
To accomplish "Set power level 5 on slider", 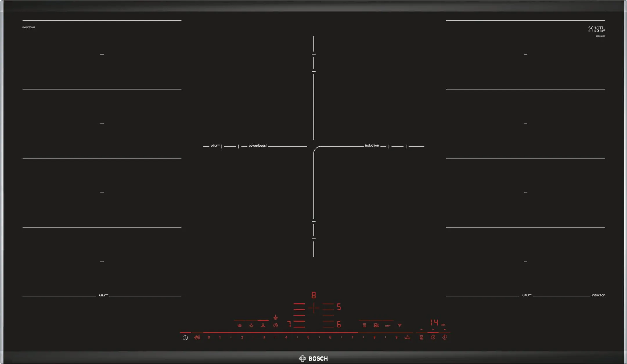I will [308, 337].
